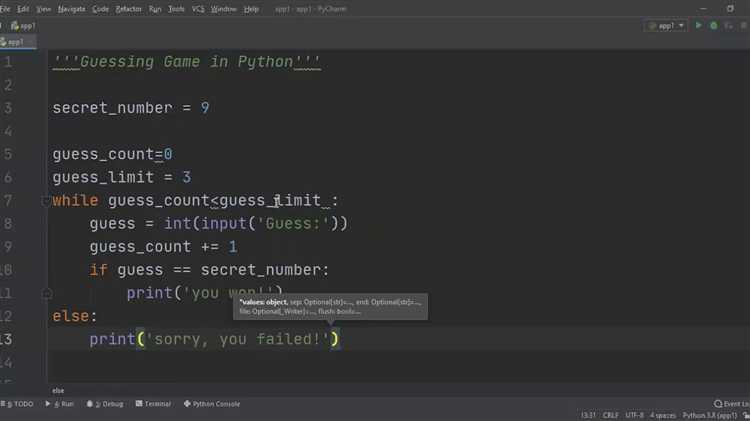750x421 pixels.
Task: Select the app1 editor file tab
Action: 15,42
